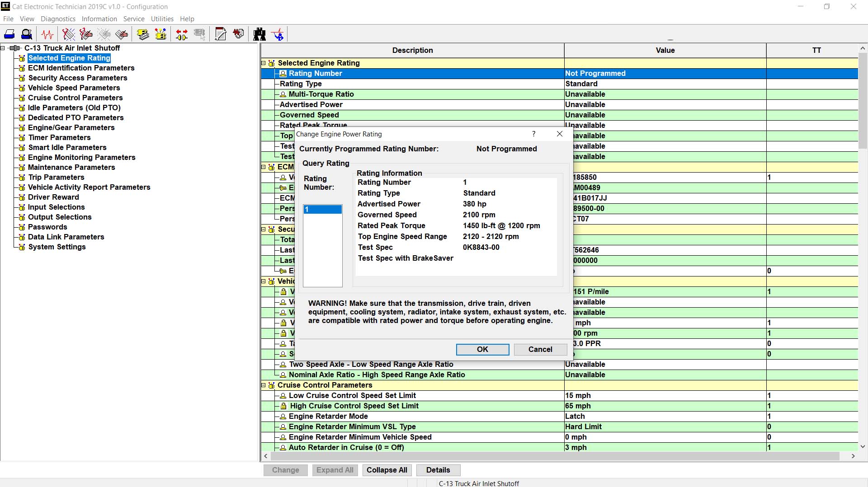Collapse the Cruise Control Parameters group

tap(264, 385)
